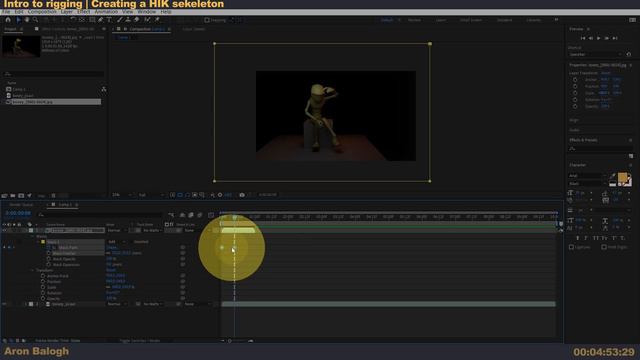Switch to the Effect Controls tab
This screenshot has width=640, height=360.
pyautogui.click(x=68, y=29)
